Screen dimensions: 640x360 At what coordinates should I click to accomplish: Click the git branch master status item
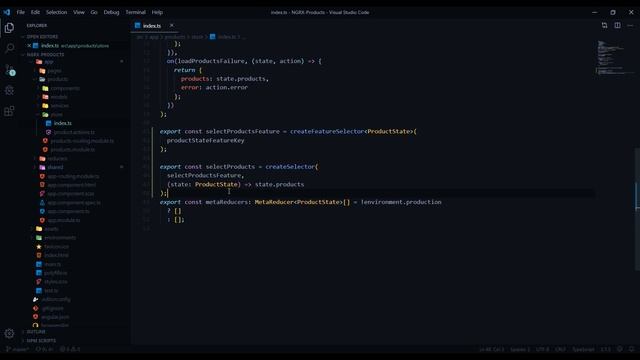point(18,349)
